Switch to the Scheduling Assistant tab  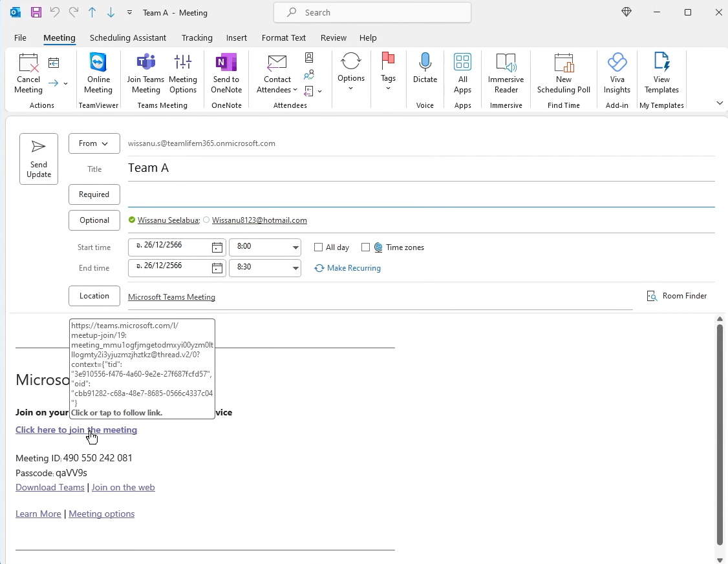pyautogui.click(x=127, y=37)
